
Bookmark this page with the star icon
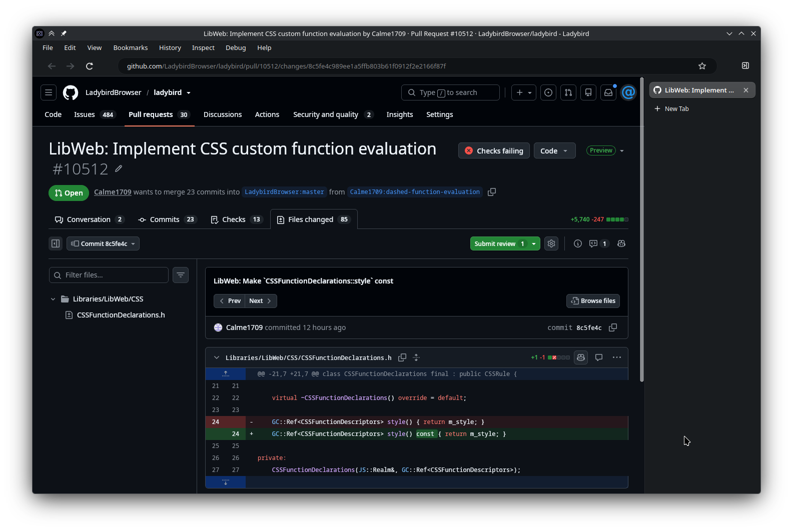click(702, 66)
